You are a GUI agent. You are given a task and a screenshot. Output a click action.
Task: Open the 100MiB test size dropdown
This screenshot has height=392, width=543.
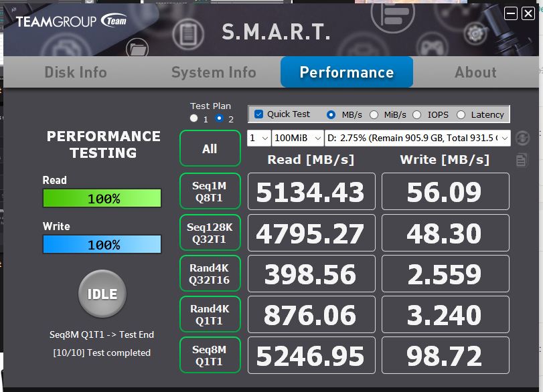[x=298, y=138]
